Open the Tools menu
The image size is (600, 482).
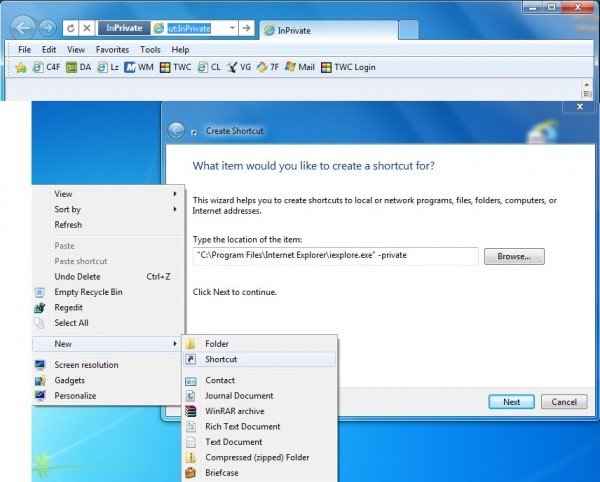click(x=150, y=50)
